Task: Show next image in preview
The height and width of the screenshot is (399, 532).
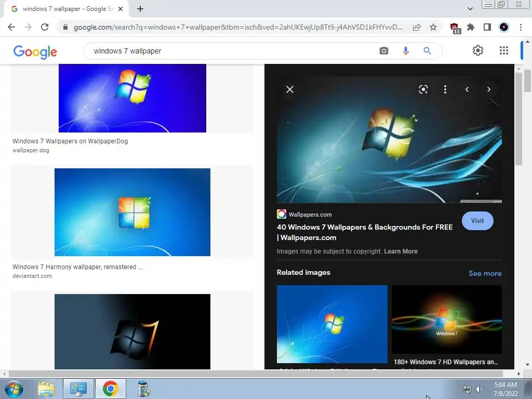Action: (488, 89)
